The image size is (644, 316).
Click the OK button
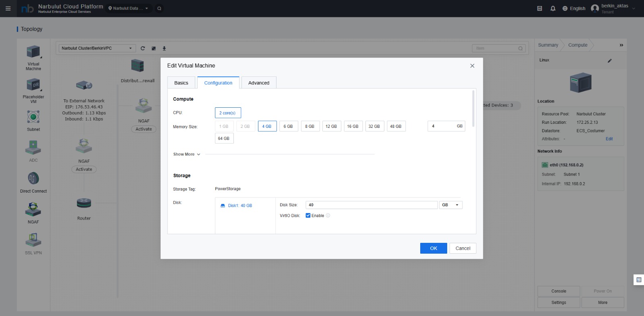tap(433, 248)
